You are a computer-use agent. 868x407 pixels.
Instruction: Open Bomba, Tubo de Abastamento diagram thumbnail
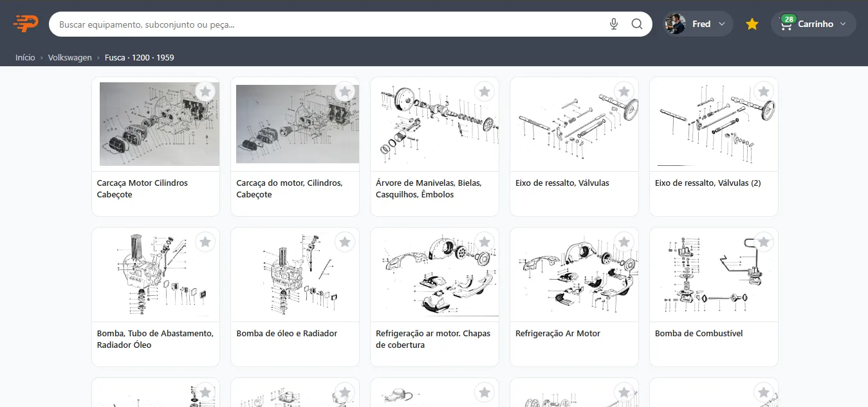(x=156, y=275)
